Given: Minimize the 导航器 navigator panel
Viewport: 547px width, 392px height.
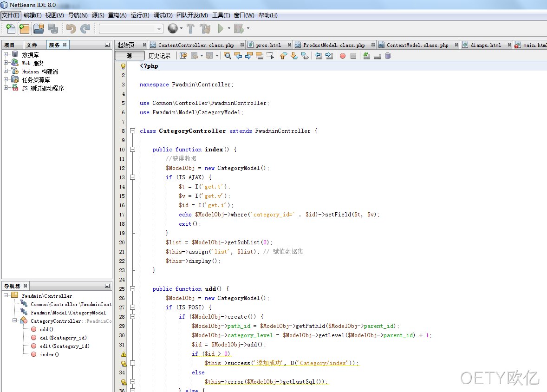Looking at the screenshot, I should point(107,286).
